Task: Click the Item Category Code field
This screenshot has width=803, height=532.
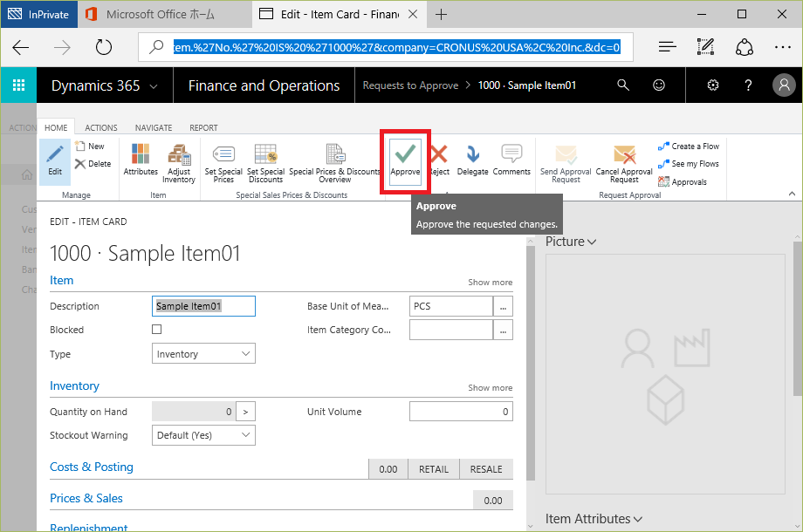Action: 451,330
